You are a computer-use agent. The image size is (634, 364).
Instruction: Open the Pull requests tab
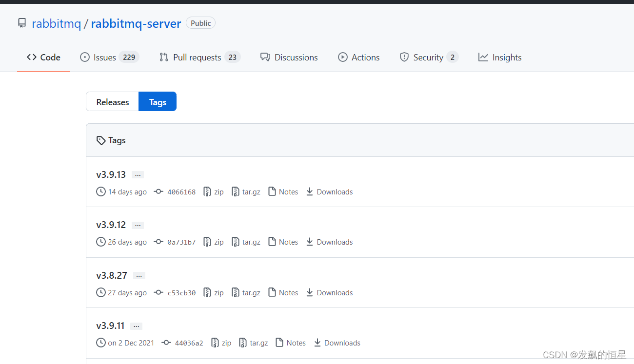(200, 57)
